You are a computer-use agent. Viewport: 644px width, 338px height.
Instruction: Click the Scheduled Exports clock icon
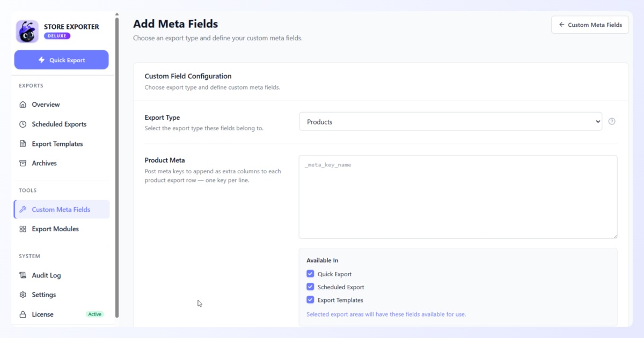tap(23, 124)
